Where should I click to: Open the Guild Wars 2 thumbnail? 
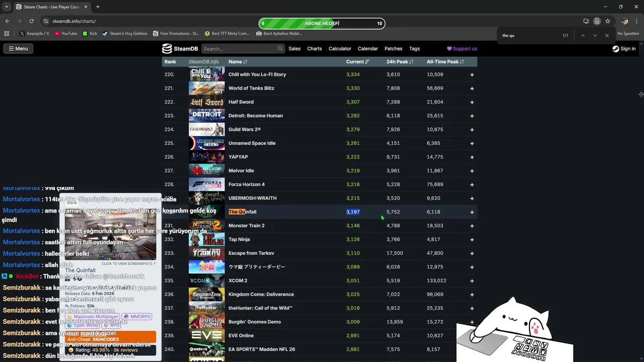coord(207,129)
